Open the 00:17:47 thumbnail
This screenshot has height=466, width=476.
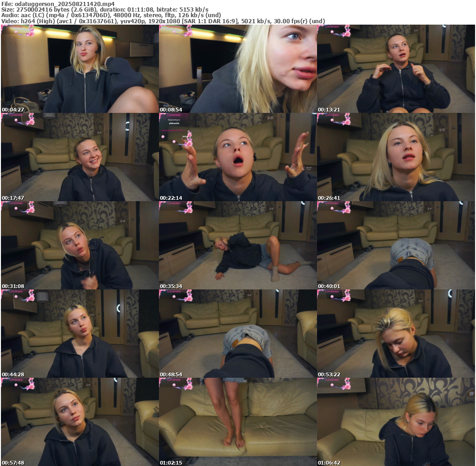click(79, 157)
